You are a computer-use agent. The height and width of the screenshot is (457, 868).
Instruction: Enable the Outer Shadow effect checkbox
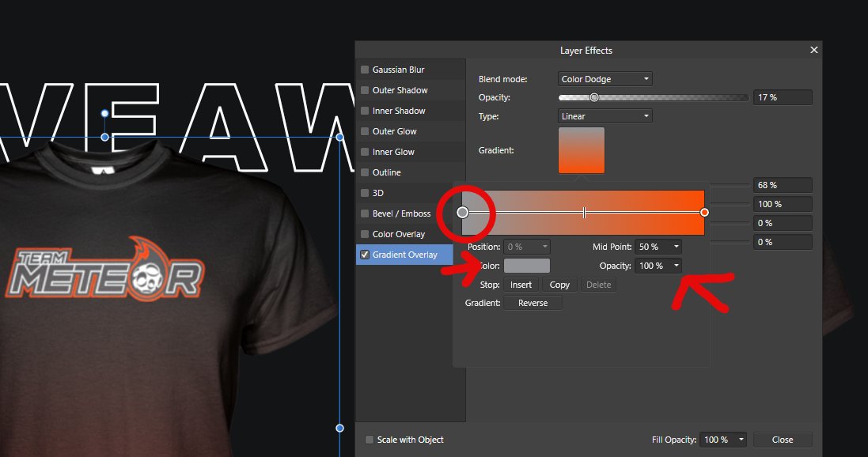click(x=365, y=90)
